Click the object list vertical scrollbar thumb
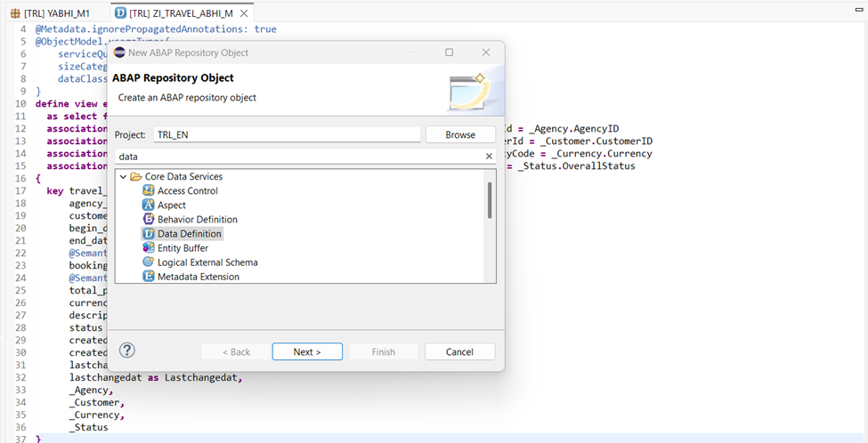The height and width of the screenshot is (443, 868). 490,200
